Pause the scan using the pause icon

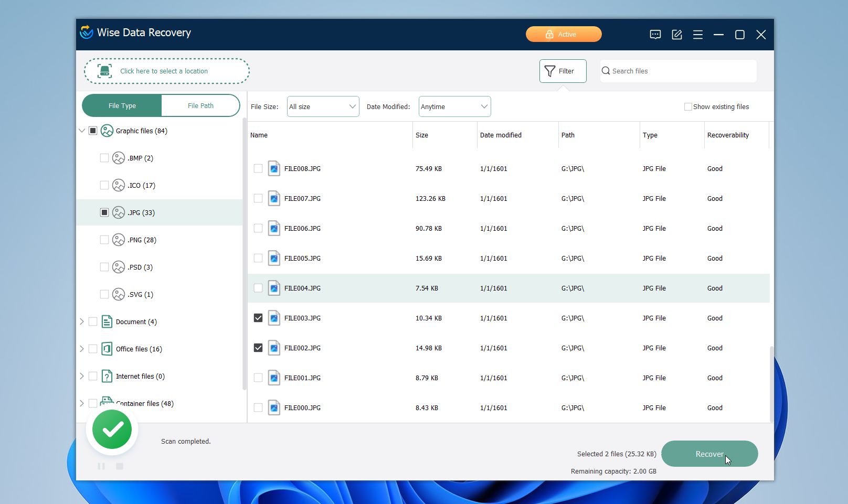(x=101, y=466)
